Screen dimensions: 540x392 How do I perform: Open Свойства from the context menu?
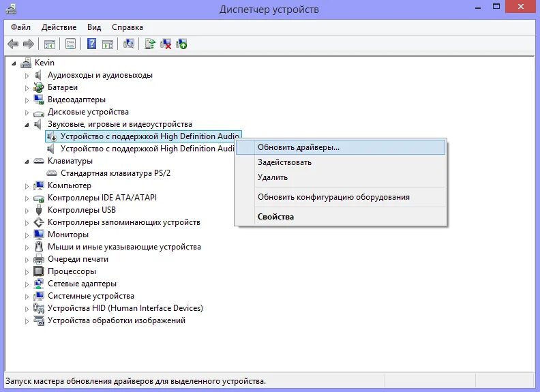point(341,217)
